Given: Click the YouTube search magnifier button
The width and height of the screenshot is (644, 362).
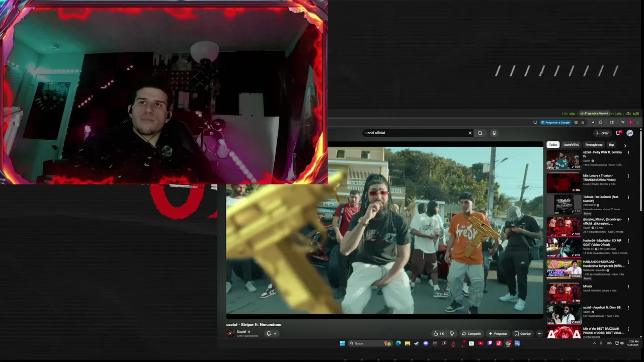Looking at the screenshot, I should (480, 133).
